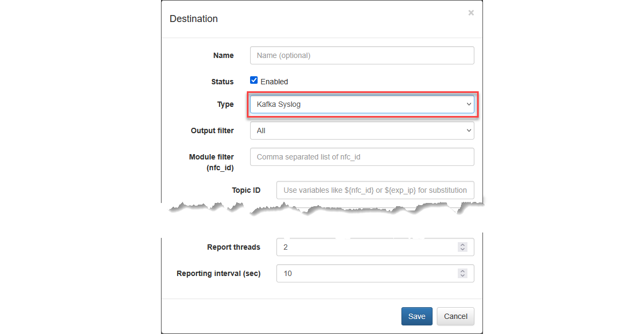Select the Report threads number field
644x334 pixels.
point(365,247)
